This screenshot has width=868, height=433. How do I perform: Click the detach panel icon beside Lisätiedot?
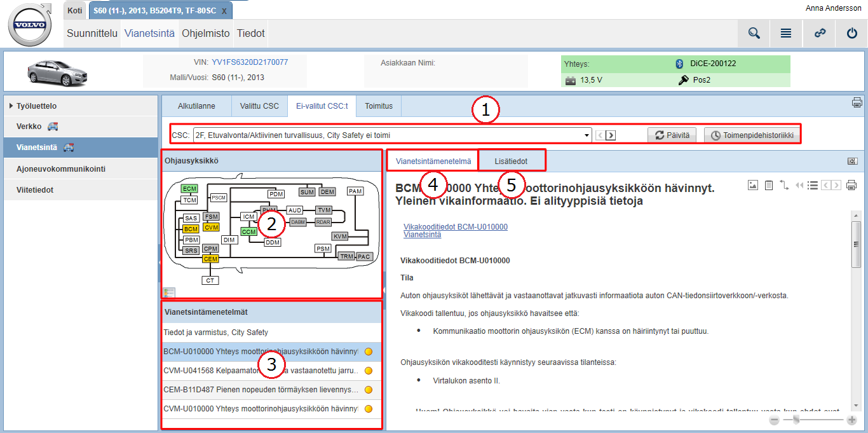[853, 162]
